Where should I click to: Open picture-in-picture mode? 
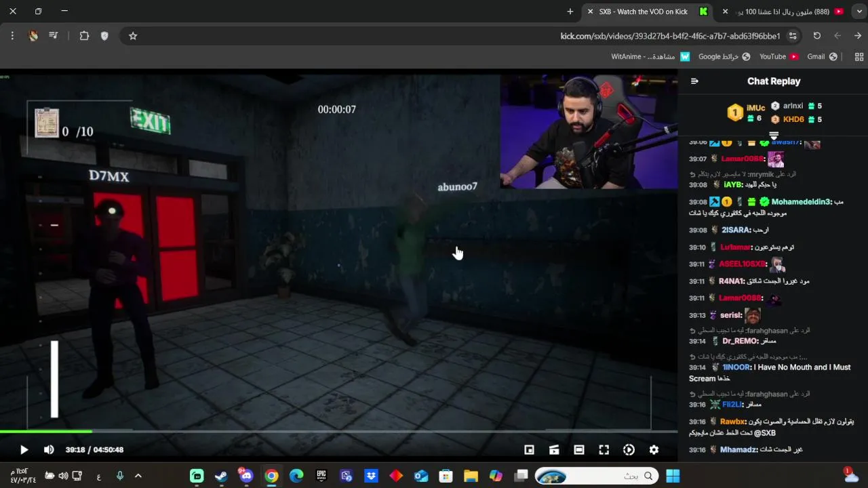click(529, 449)
